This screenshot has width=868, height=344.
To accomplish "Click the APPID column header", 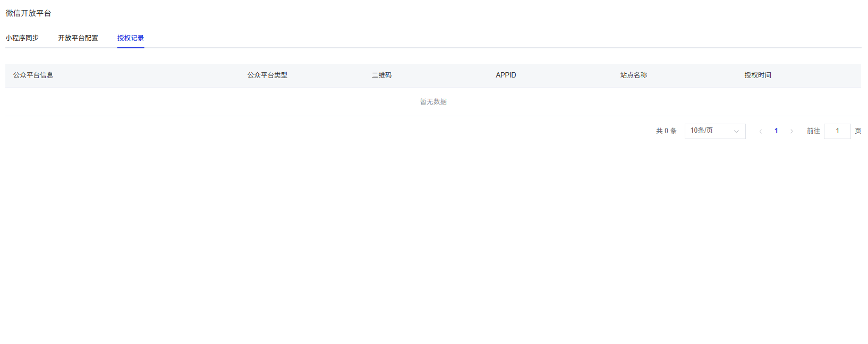I will tap(506, 75).
